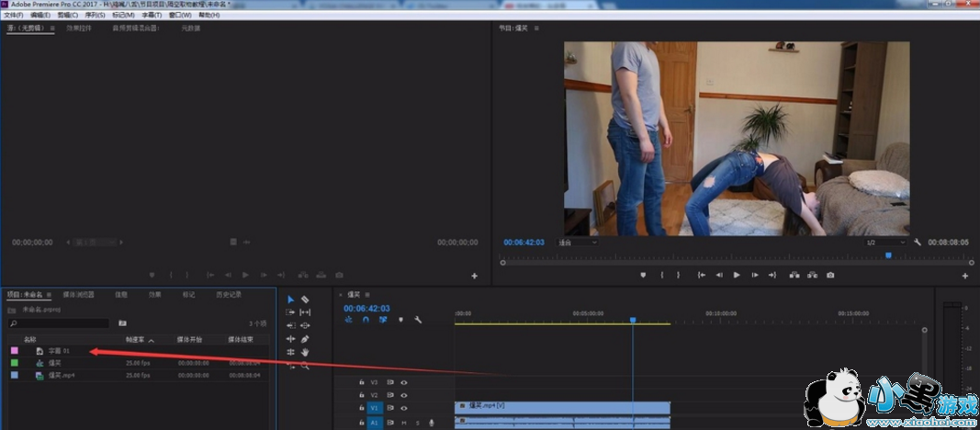The width and height of the screenshot is (980, 430).
Task: Open the Project panel menu next to 未命名
Action: coord(50,295)
